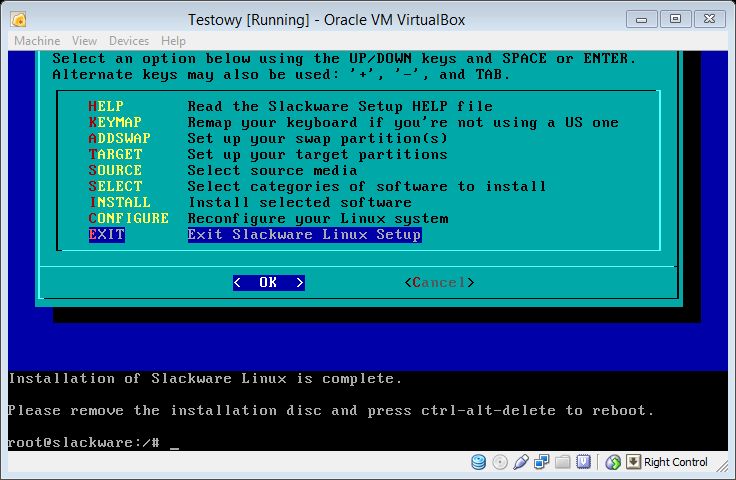This screenshot has height=480, width=736.
Task: Select the INSTALL setup option
Action: click(x=120, y=202)
